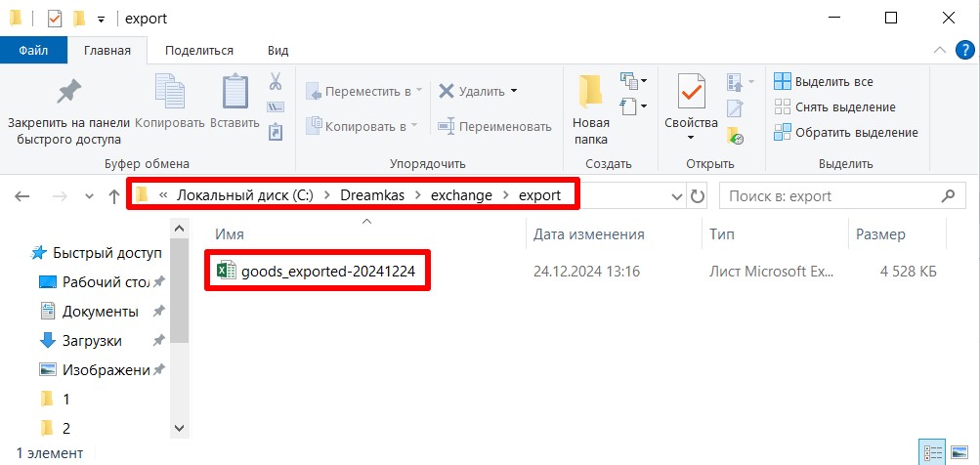Click the Переименовать button
Screen dimensions: 980x465
tap(494, 126)
